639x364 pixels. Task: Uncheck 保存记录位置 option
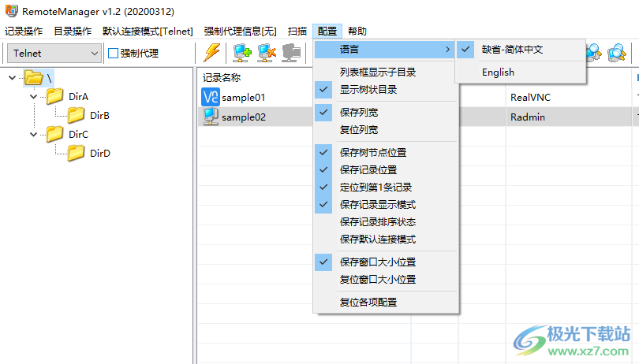click(386, 169)
